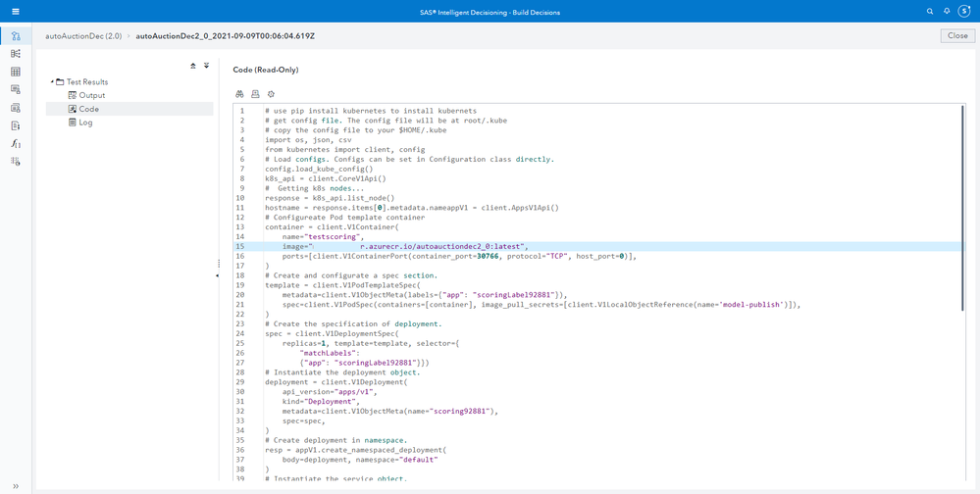This screenshot has height=494, width=980.
Task: Click line number 15 in gutter
Action: [242, 247]
